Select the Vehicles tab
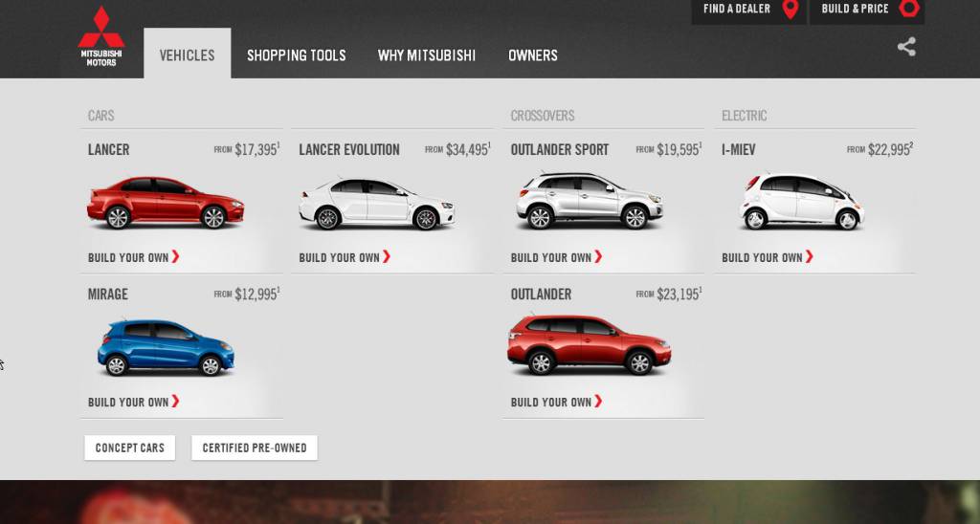Image resolution: width=980 pixels, height=524 pixels. pos(187,55)
